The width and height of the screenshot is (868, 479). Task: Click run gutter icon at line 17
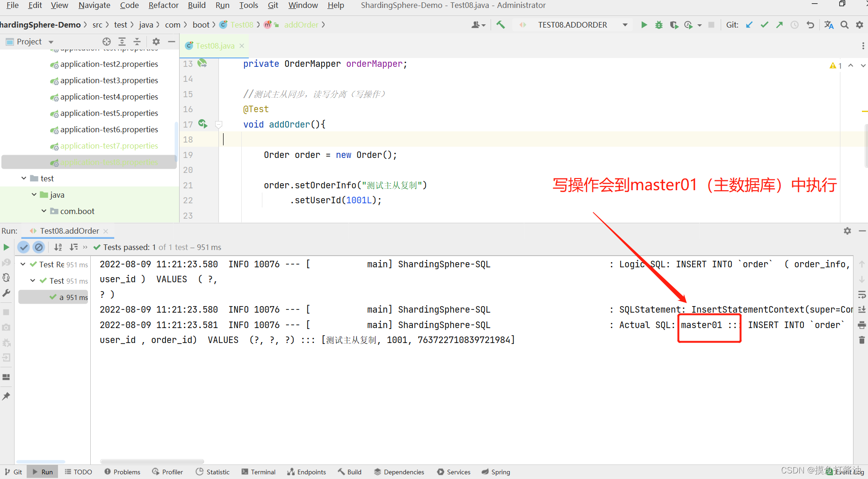[x=203, y=124]
